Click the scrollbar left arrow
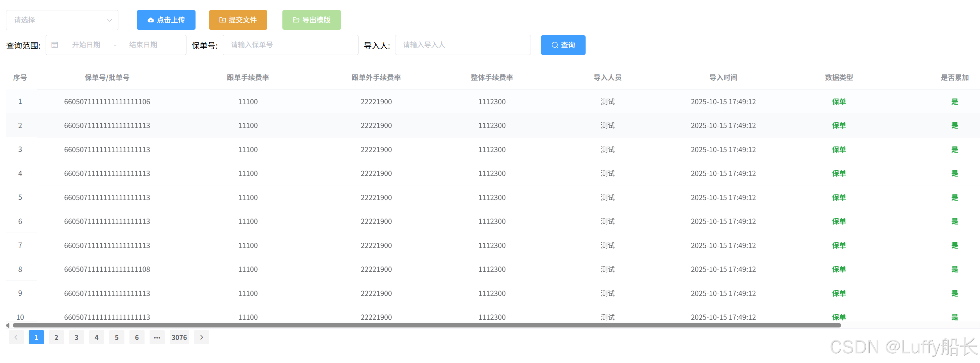The height and width of the screenshot is (363, 980). coord(8,325)
